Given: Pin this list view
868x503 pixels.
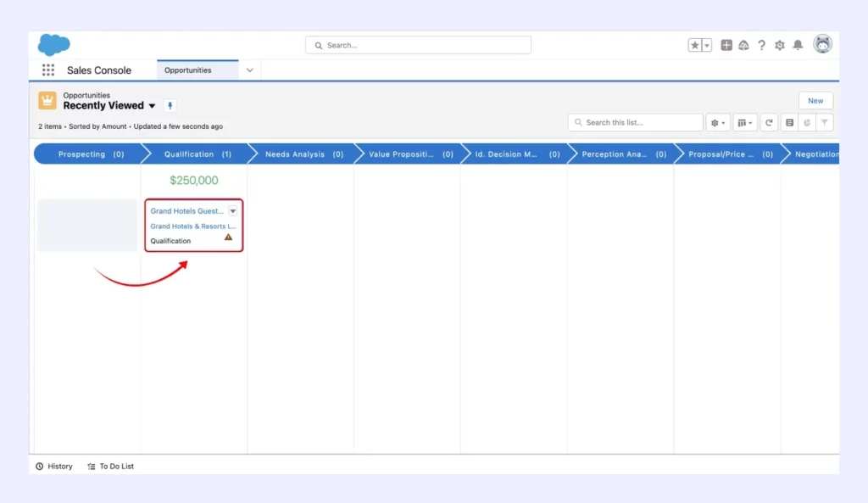Looking at the screenshot, I should click(170, 105).
